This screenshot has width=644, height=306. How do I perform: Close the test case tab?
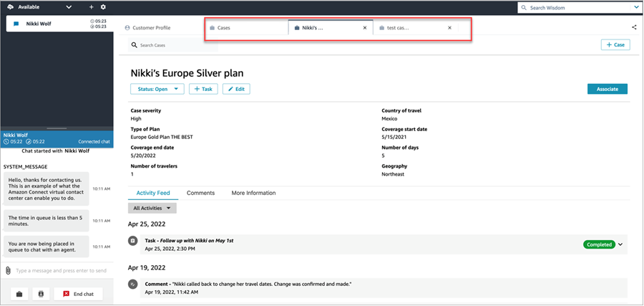(449, 28)
